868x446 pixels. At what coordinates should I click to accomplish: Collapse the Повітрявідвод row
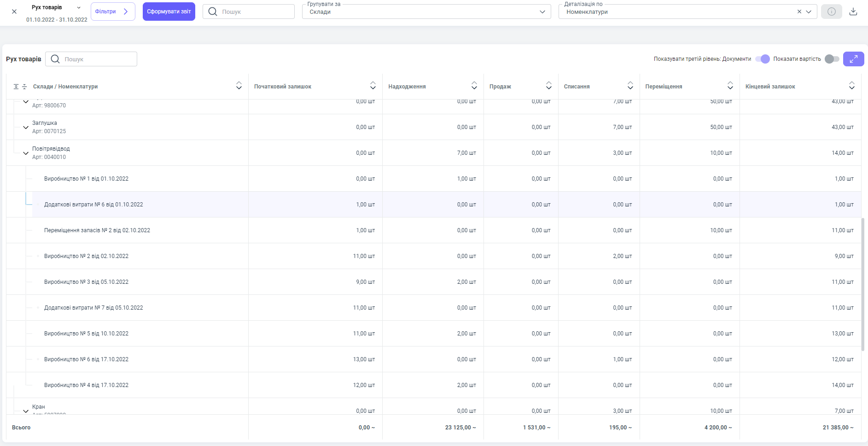click(x=26, y=153)
